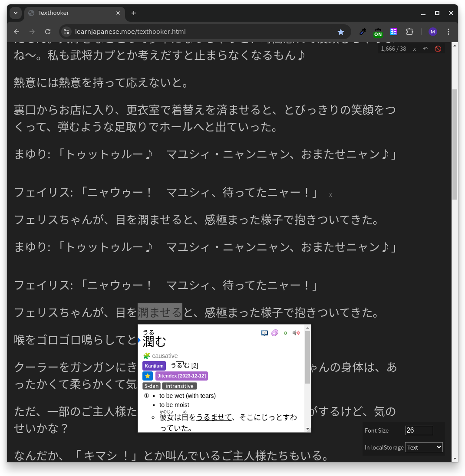Click the intransitive tag in popup
This screenshot has width=465, height=476.
pos(179,386)
